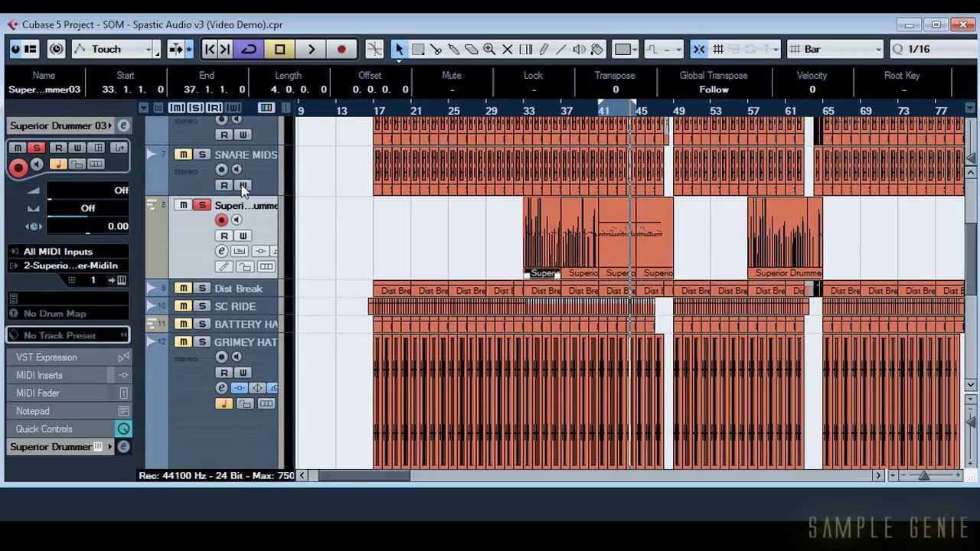The image size is (980, 551).
Task: Select the Split scissors tool
Action: [x=436, y=49]
